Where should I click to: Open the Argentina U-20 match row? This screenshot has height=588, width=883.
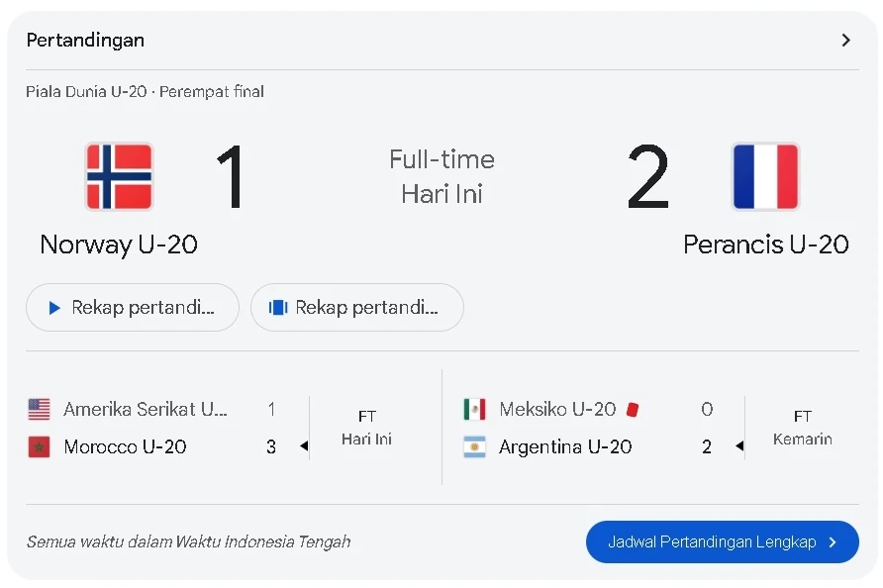(x=564, y=446)
